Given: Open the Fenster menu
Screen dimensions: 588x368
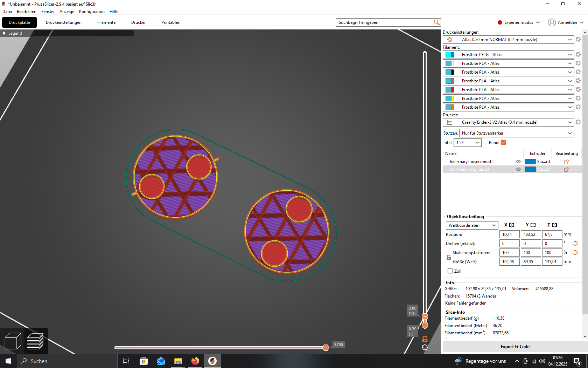Looking at the screenshot, I should (x=48, y=12).
